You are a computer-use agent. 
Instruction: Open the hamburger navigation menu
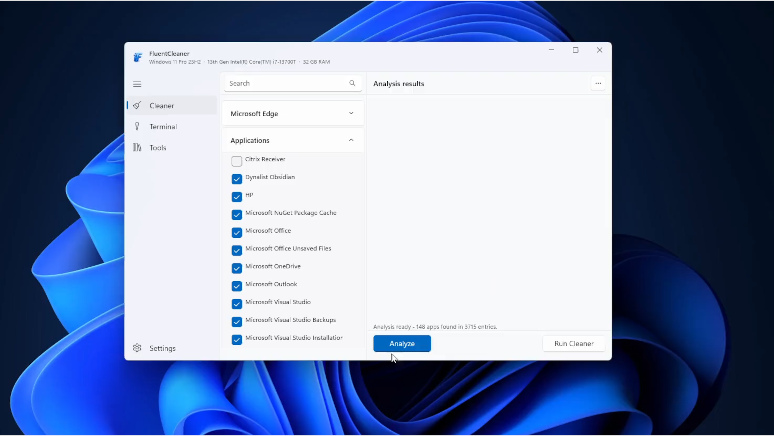point(137,84)
